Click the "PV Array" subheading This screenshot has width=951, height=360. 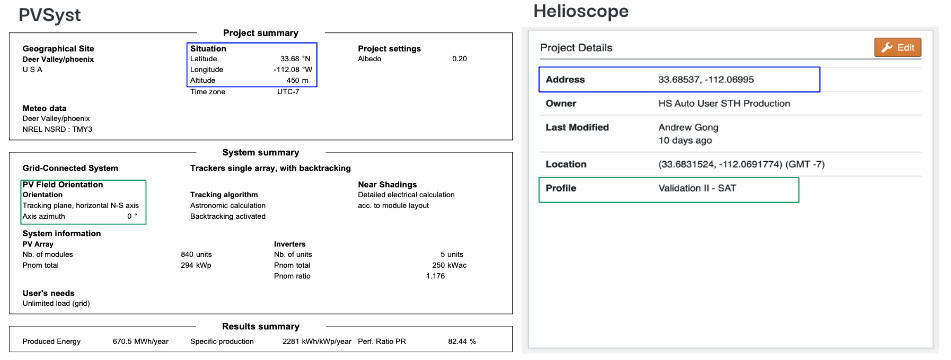(x=38, y=244)
